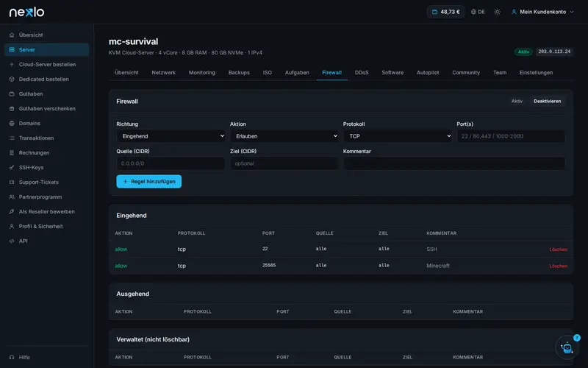The height and width of the screenshot is (368, 588).
Task: Click the Partnerprogramm people icon
Action: tap(12, 197)
